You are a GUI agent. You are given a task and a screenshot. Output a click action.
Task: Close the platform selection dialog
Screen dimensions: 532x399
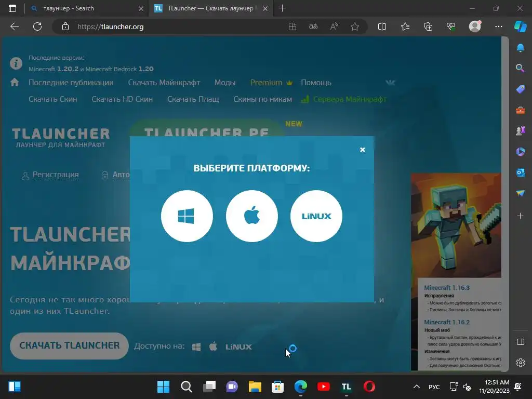click(362, 150)
